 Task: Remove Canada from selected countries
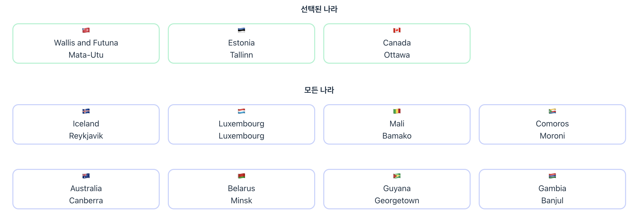pyautogui.click(x=397, y=43)
